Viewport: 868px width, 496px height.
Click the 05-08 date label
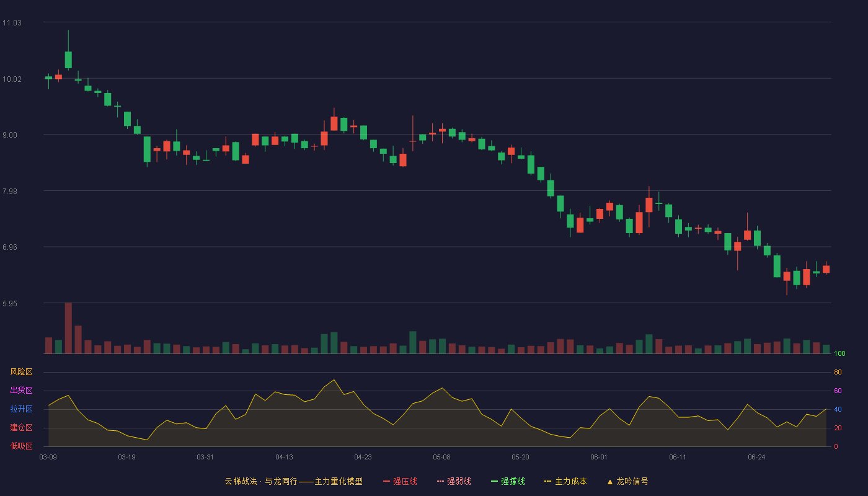click(x=441, y=457)
